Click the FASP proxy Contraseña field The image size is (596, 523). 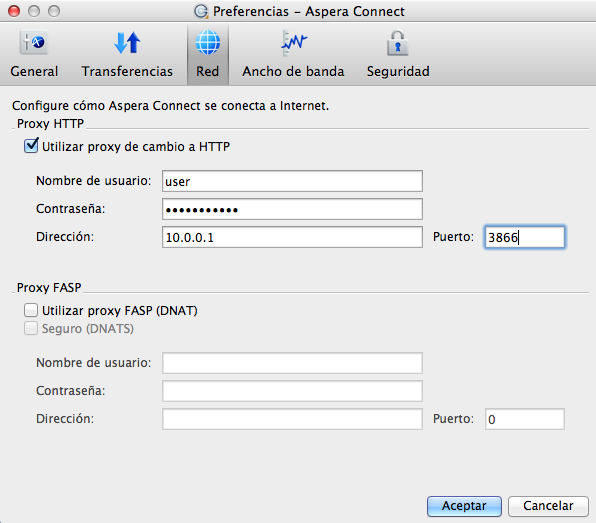(x=292, y=391)
